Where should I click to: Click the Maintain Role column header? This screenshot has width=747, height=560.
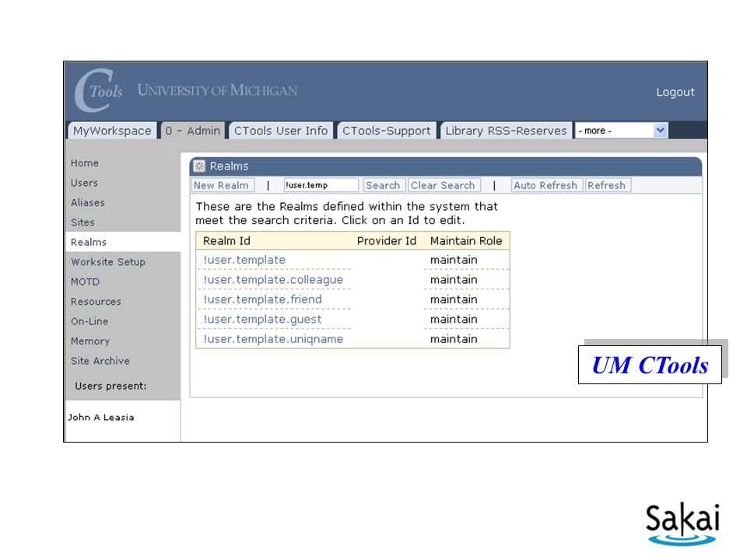[x=466, y=241]
